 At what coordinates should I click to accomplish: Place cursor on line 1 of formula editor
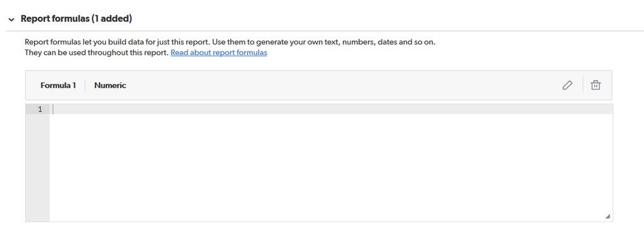[331, 109]
